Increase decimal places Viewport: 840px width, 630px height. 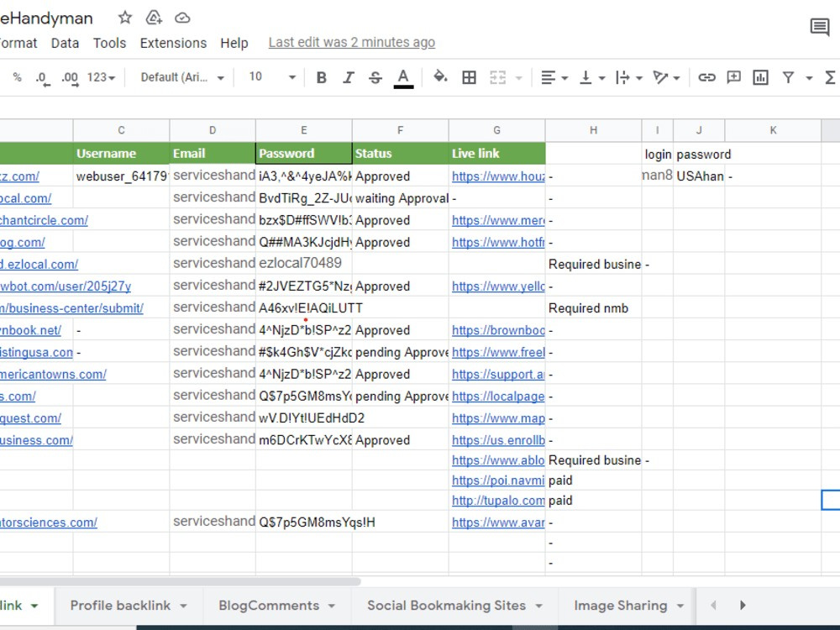click(x=71, y=78)
